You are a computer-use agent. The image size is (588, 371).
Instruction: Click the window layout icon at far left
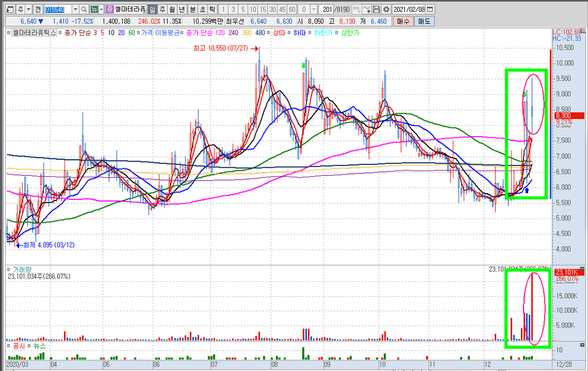click(x=10, y=10)
